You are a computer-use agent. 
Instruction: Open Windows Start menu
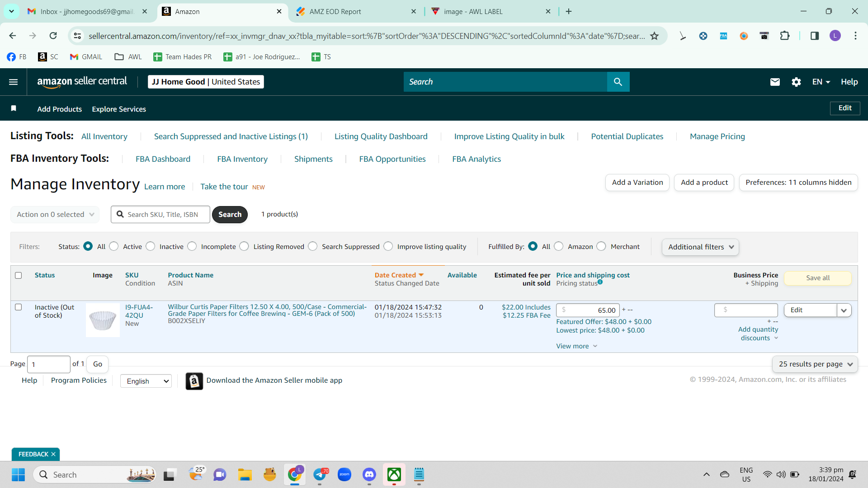(18, 474)
